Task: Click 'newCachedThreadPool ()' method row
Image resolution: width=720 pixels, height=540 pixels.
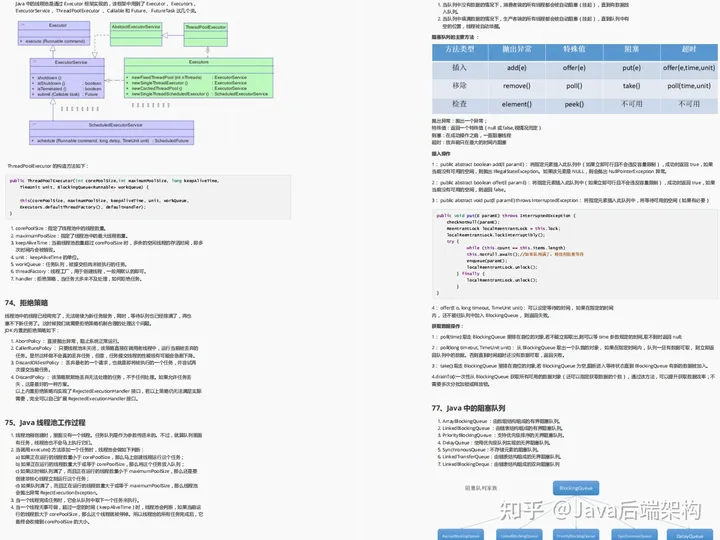Action: [x=189, y=89]
